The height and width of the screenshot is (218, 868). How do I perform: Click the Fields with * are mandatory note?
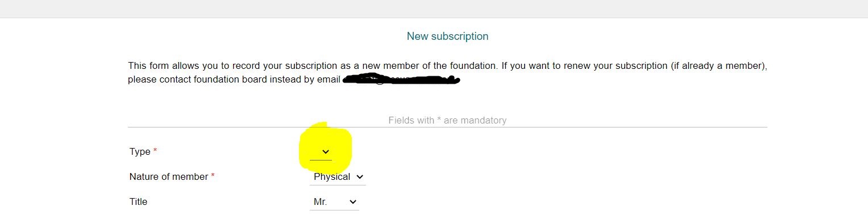pyautogui.click(x=447, y=120)
